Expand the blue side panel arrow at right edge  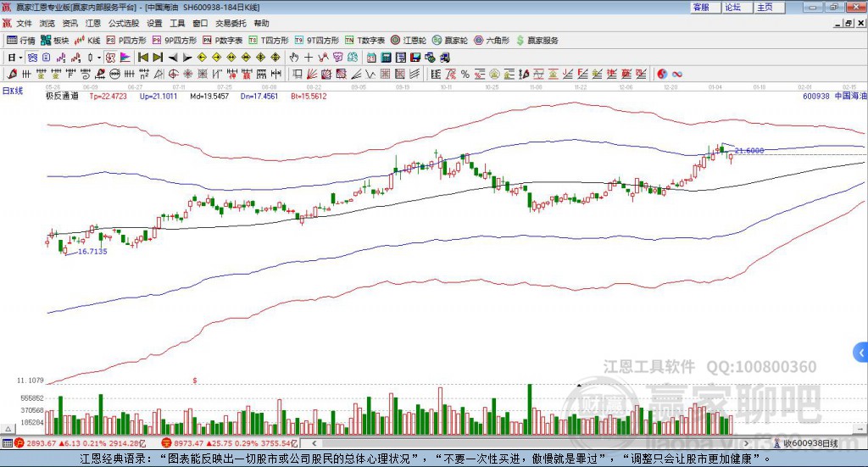pyautogui.click(x=861, y=352)
